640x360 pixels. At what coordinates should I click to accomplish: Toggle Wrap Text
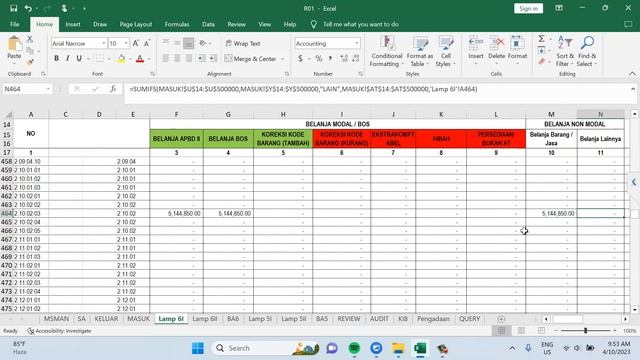click(x=243, y=43)
